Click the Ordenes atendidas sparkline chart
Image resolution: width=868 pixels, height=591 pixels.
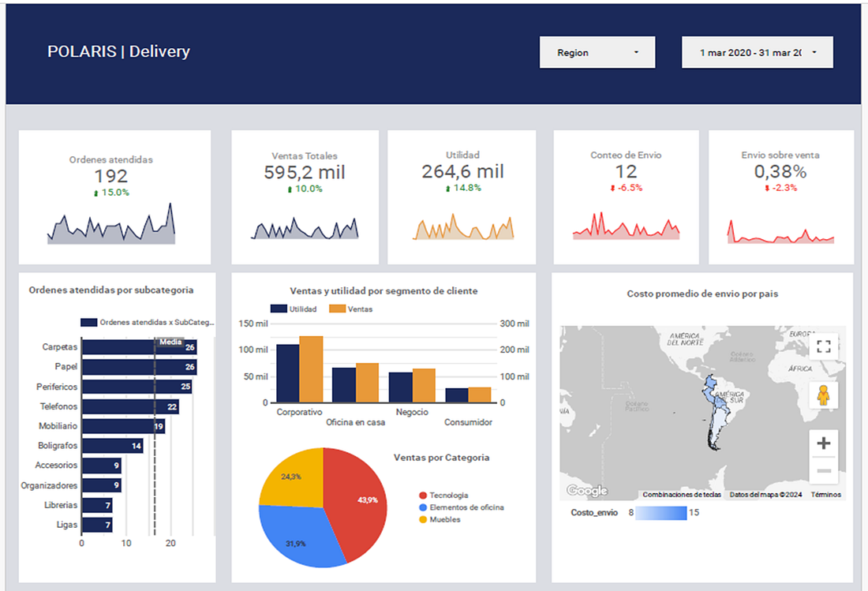(111, 224)
